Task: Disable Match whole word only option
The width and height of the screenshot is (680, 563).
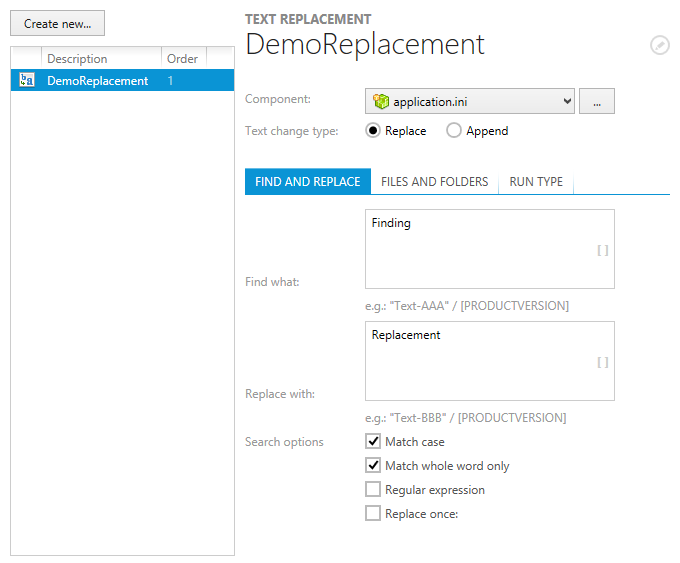Action: coord(373,465)
